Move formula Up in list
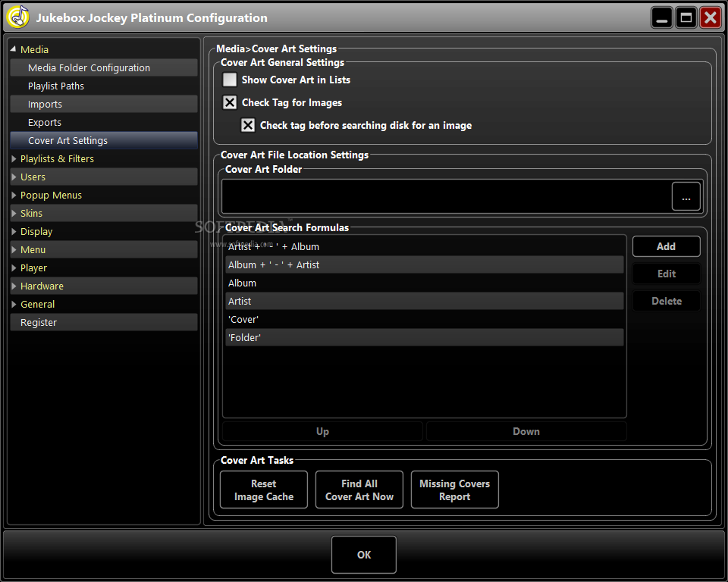Viewport: 728px width, 582px height. coord(322,431)
